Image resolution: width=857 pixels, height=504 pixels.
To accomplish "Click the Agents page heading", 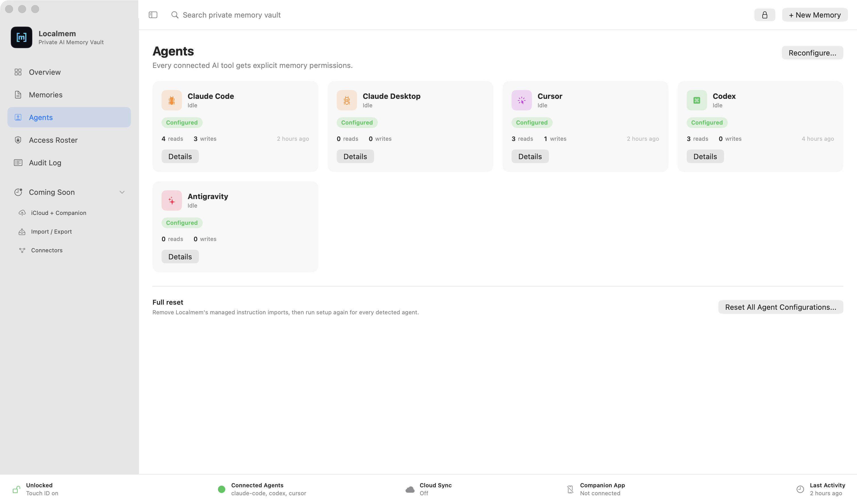I will coord(173,51).
